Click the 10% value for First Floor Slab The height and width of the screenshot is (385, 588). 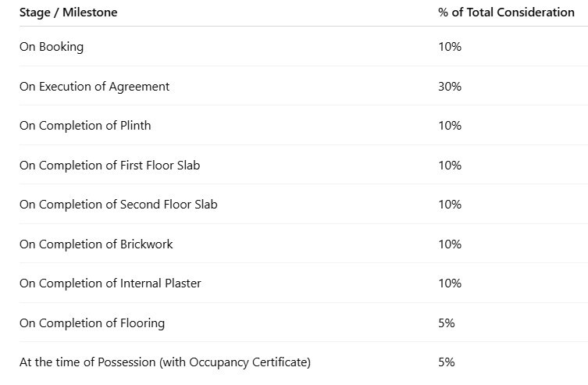450,166
